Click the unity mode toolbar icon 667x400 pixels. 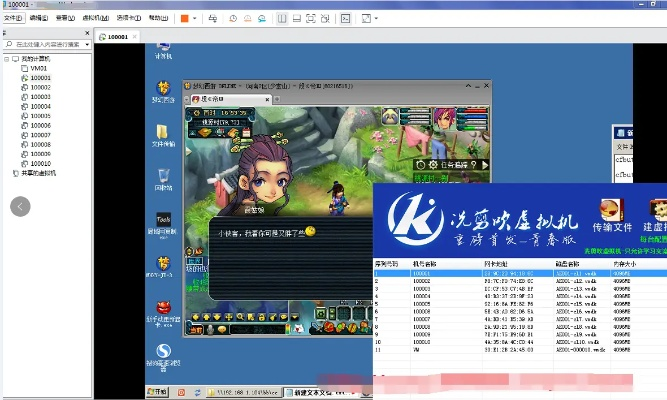[x=325, y=19]
